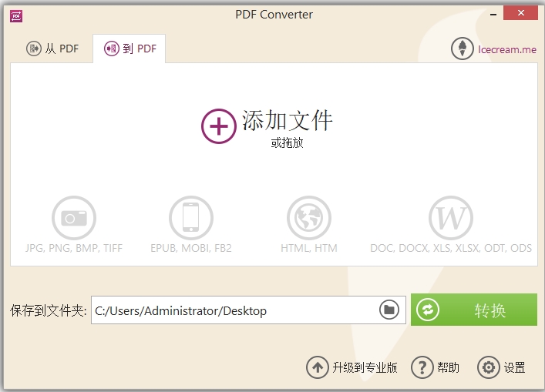The width and height of the screenshot is (545, 392).
Task: Select the 到 PDF tab
Action: [x=130, y=49]
